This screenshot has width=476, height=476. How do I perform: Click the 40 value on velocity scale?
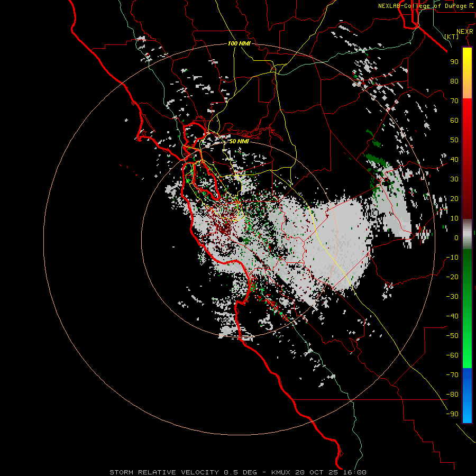[454, 160]
